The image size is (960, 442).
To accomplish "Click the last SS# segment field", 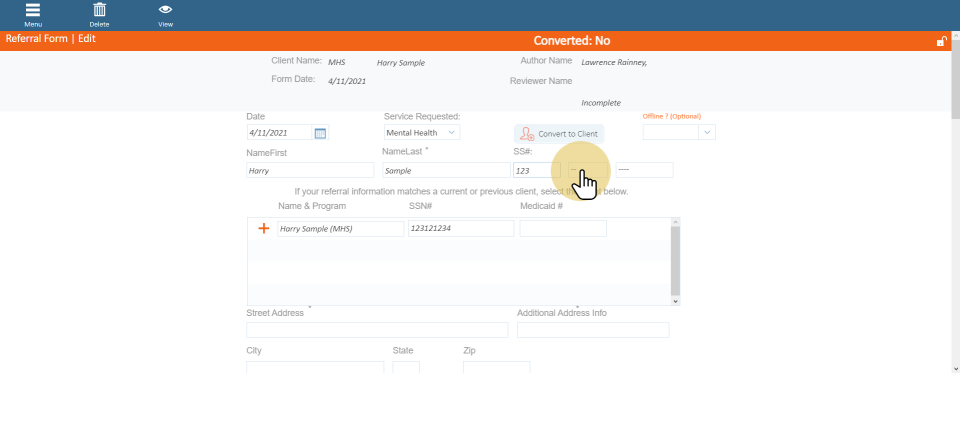I will (x=644, y=171).
